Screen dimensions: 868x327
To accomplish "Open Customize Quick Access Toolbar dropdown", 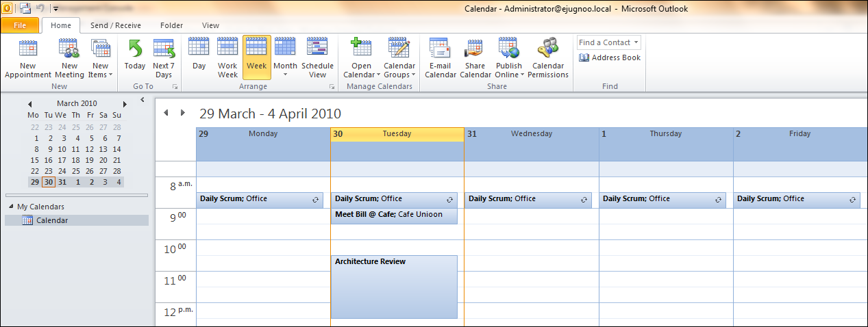I will 55,9.
